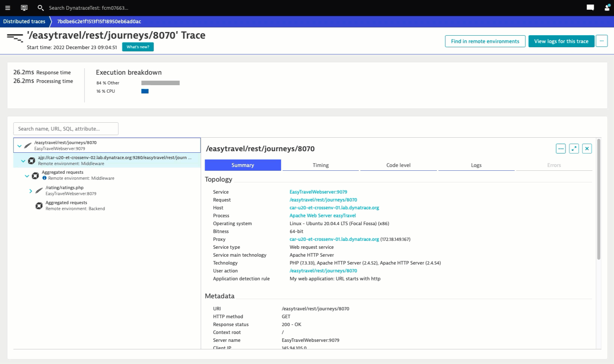Click the Topology section heading
This screenshot has width=614, height=364.
click(219, 179)
